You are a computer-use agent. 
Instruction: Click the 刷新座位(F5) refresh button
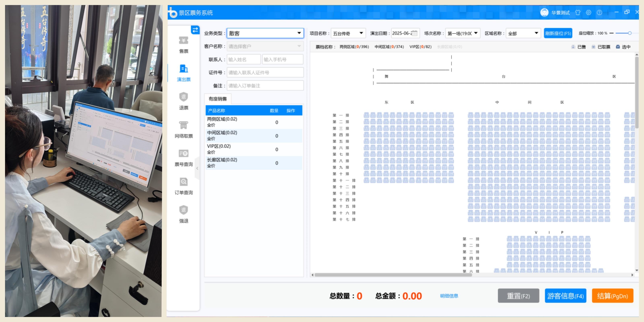pyautogui.click(x=558, y=33)
